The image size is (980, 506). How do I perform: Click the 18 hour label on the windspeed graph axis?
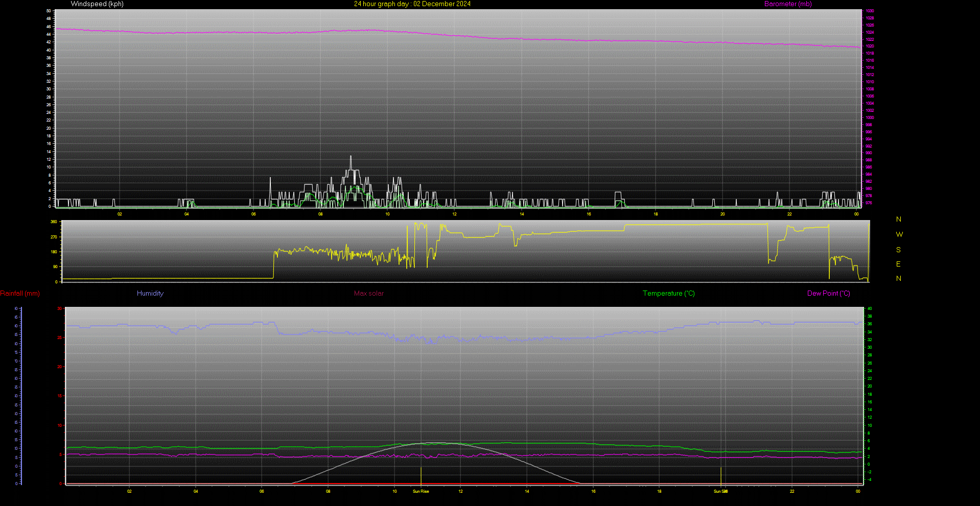pyautogui.click(x=656, y=214)
